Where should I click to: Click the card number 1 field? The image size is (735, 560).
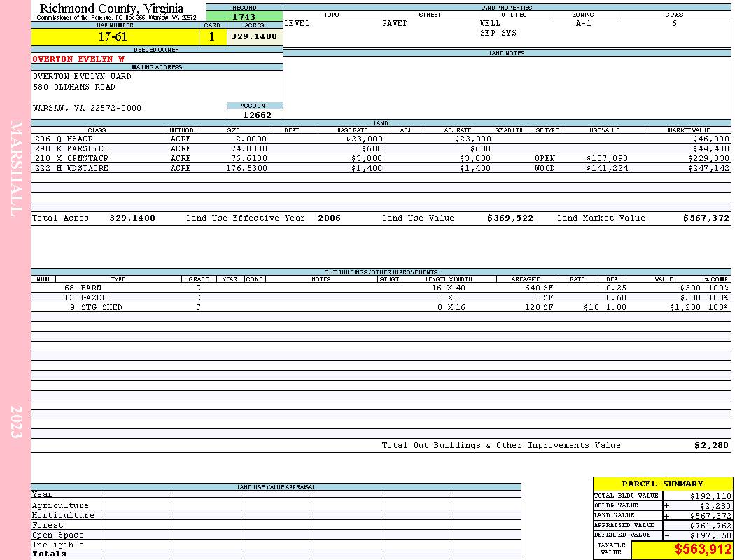[x=212, y=36]
